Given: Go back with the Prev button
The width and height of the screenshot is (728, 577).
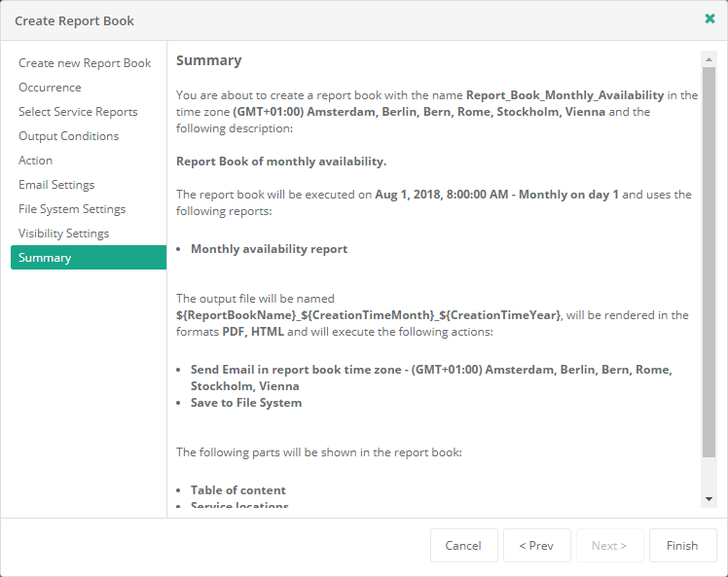Looking at the screenshot, I should pyautogui.click(x=536, y=546).
